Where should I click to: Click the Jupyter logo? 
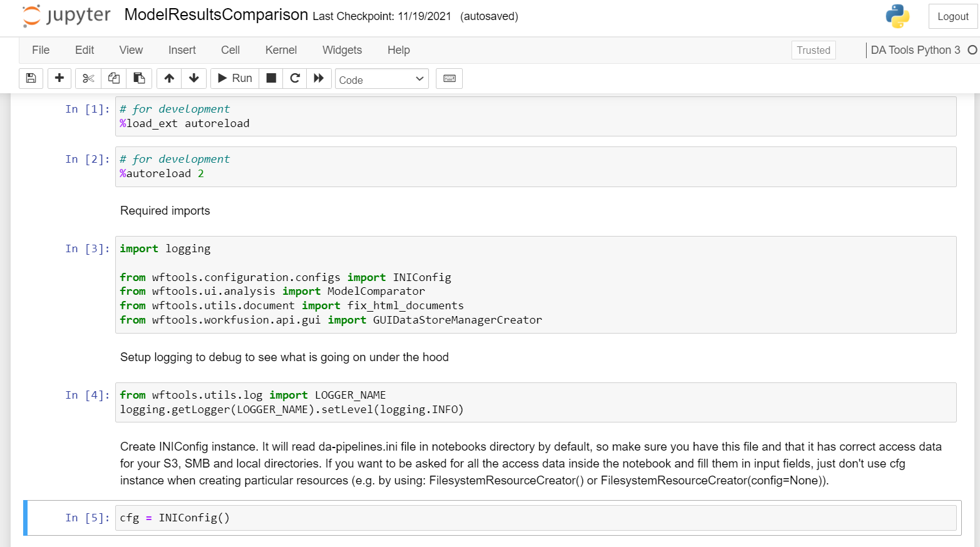[66, 16]
